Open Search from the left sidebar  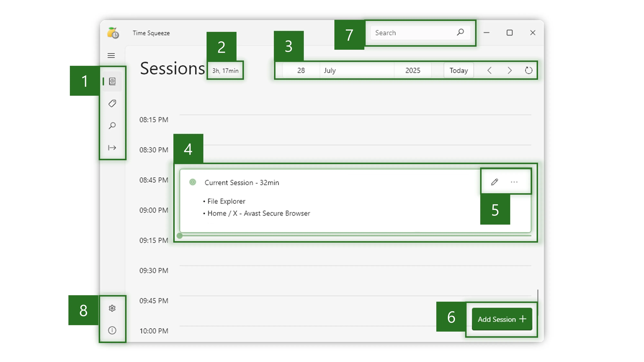(x=112, y=125)
